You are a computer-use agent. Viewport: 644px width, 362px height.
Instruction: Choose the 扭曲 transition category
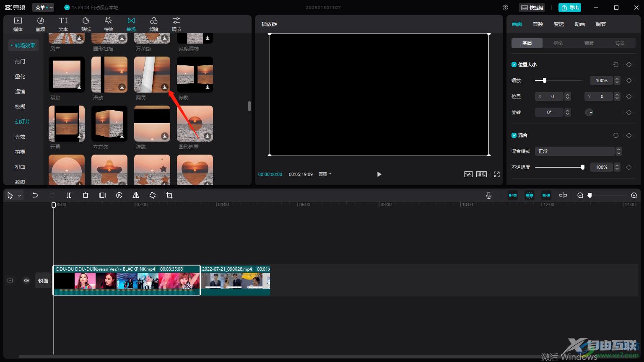point(20,167)
